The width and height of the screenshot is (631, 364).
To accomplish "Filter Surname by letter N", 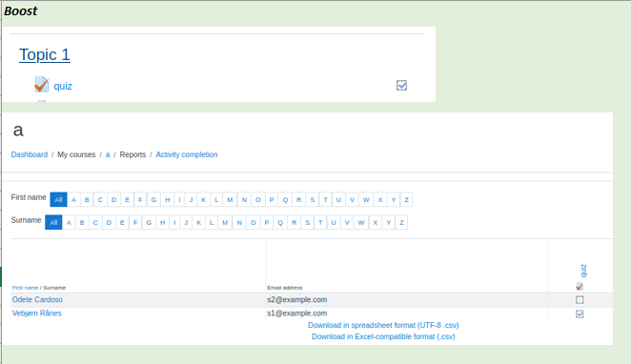I will (239, 222).
